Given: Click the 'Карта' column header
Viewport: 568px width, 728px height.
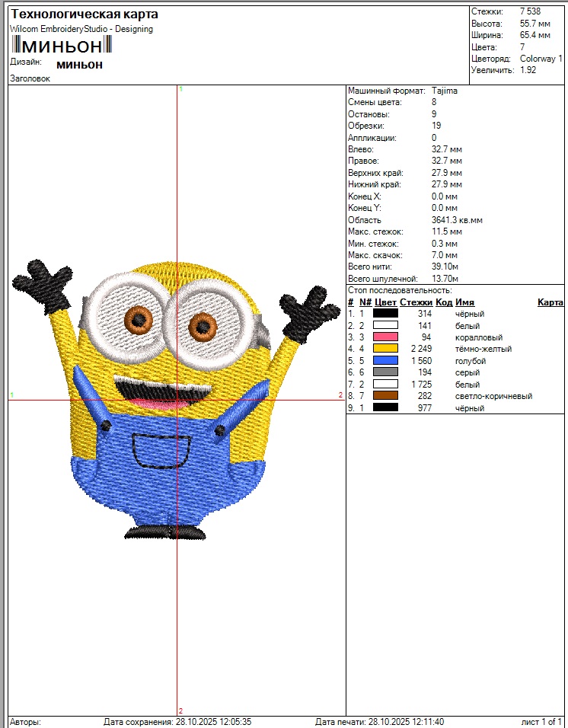Looking at the screenshot, I should click(x=550, y=302).
